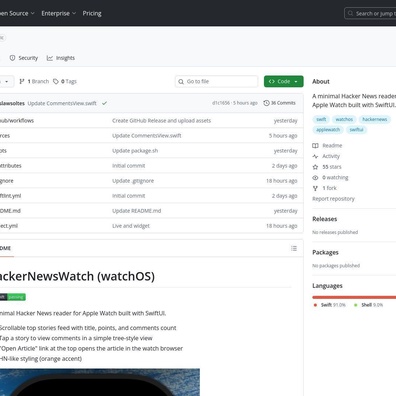Open the project.yml file row
Image resolution: width=396 pixels, height=396 pixels.
152,226
